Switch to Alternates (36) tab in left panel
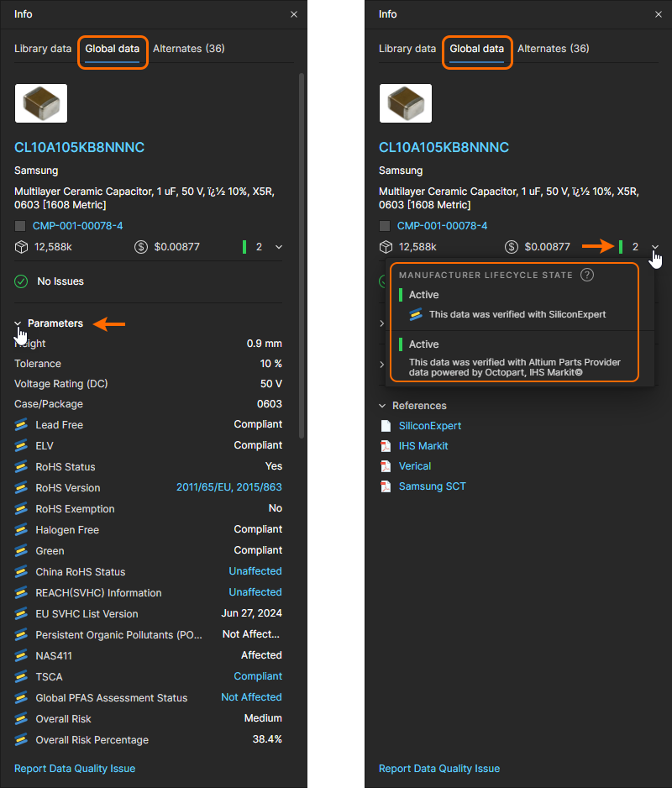The height and width of the screenshot is (788, 672). [188, 49]
